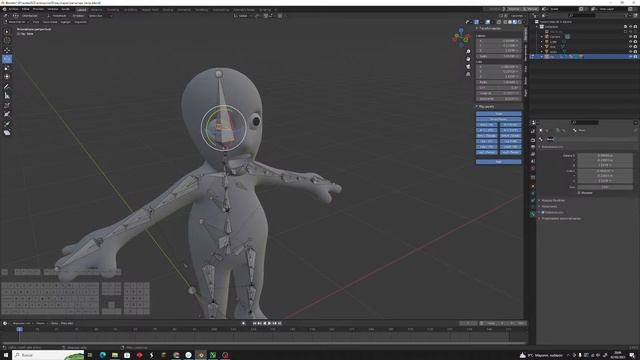Collapse the pose panels section

click(486, 107)
